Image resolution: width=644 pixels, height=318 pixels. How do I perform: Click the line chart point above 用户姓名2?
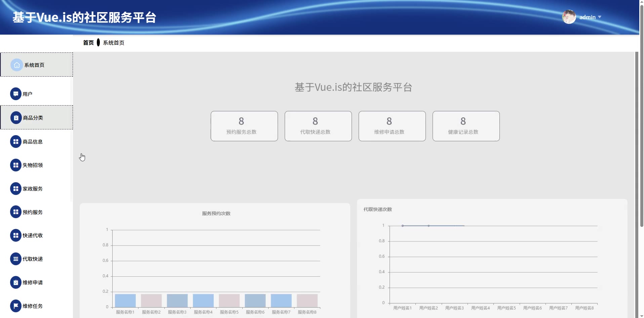point(429,226)
